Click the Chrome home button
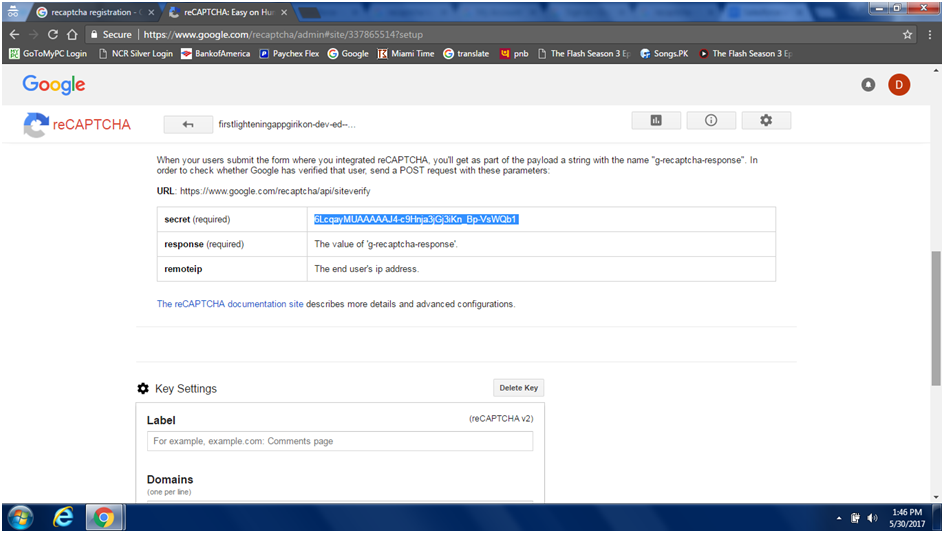 point(72,34)
